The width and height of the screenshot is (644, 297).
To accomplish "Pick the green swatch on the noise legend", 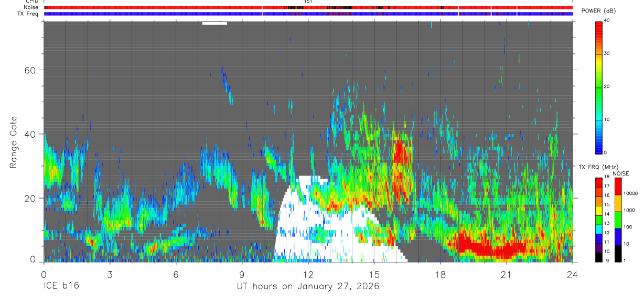I will (x=618, y=220).
